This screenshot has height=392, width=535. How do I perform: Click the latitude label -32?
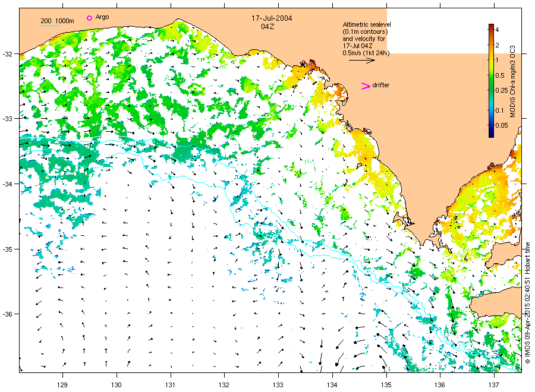pyautogui.click(x=8, y=54)
